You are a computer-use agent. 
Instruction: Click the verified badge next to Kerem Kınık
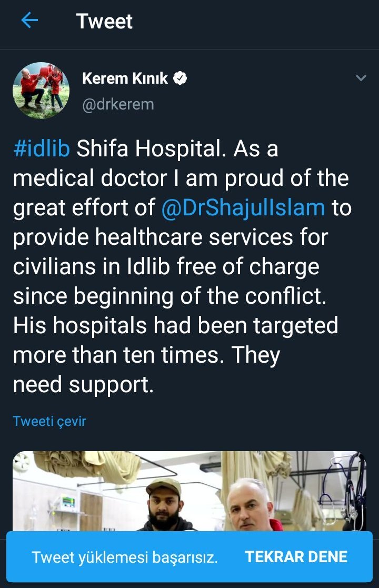181,78
